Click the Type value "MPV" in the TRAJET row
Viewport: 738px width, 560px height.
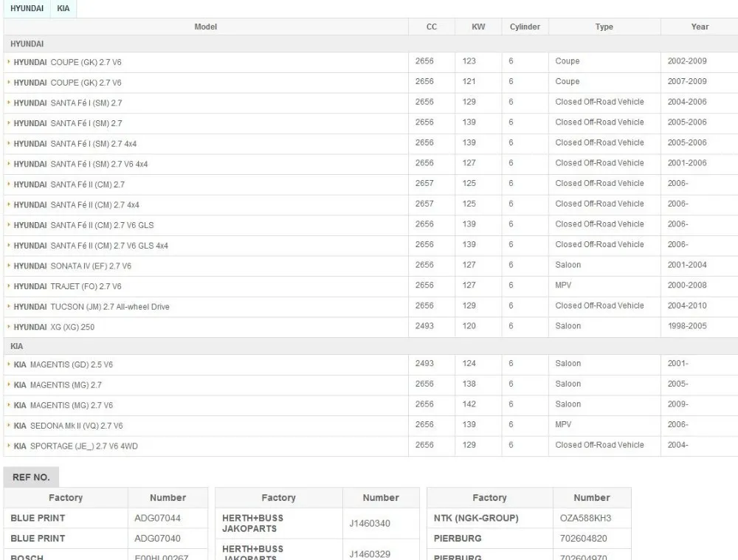tap(563, 285)
